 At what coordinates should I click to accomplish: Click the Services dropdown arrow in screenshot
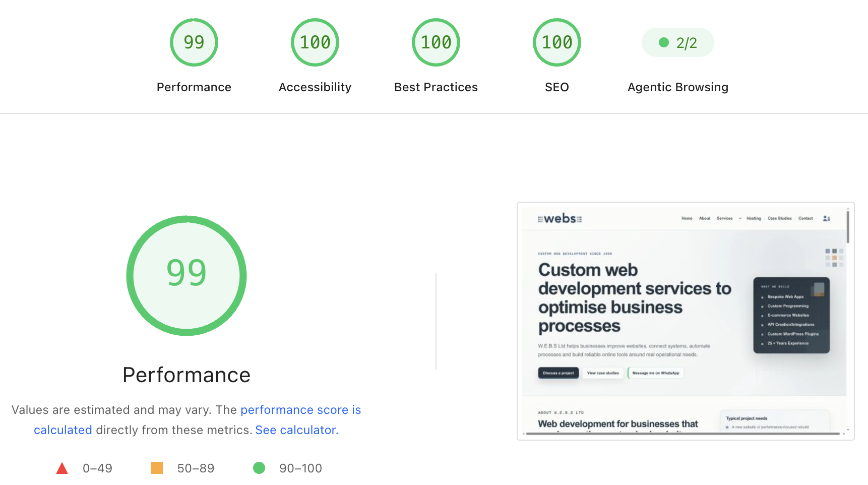tap(740, 219)
